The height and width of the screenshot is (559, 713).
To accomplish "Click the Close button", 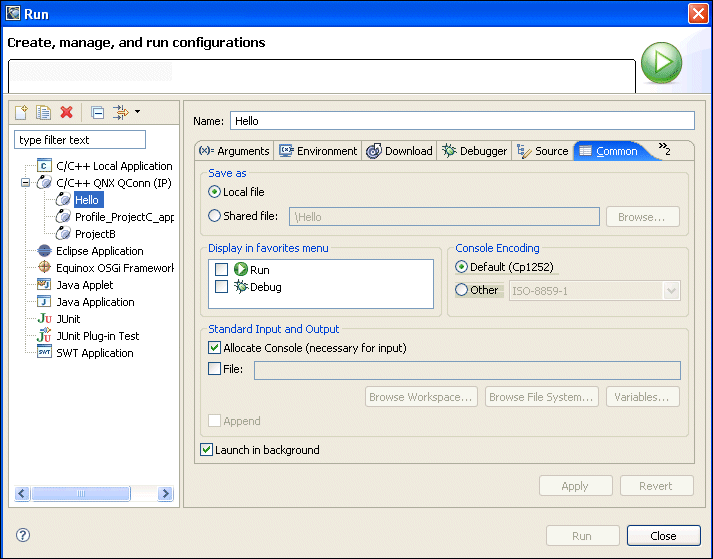I will (663, 536).
